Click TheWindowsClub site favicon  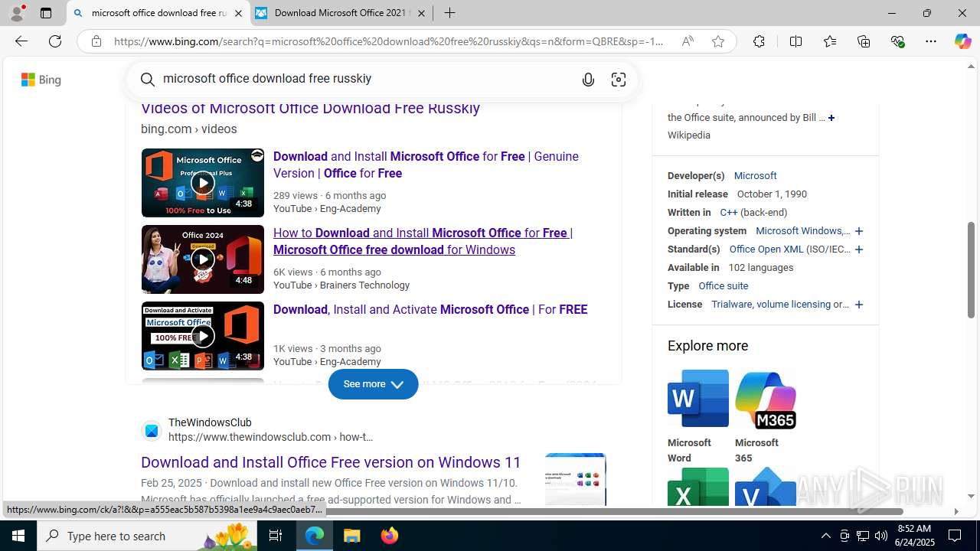[152, 431]
